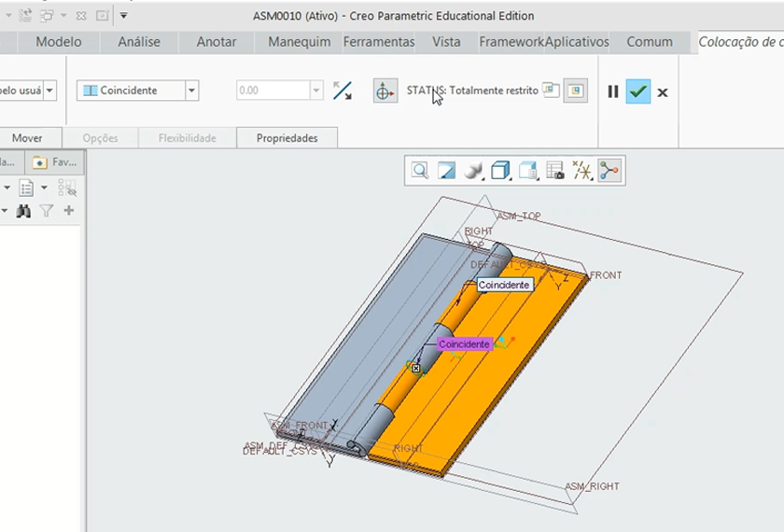784x532 pixels.
Task: Show component in separate window
Action: coord(552,91)
